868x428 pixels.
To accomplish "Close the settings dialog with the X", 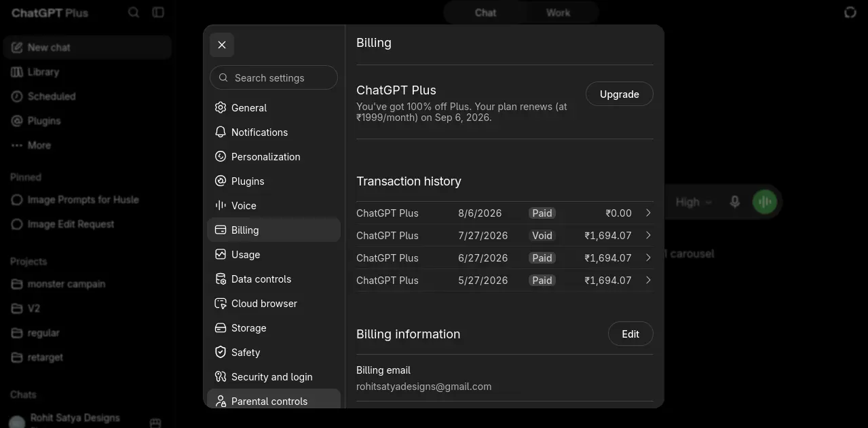I will pos(222,45).
